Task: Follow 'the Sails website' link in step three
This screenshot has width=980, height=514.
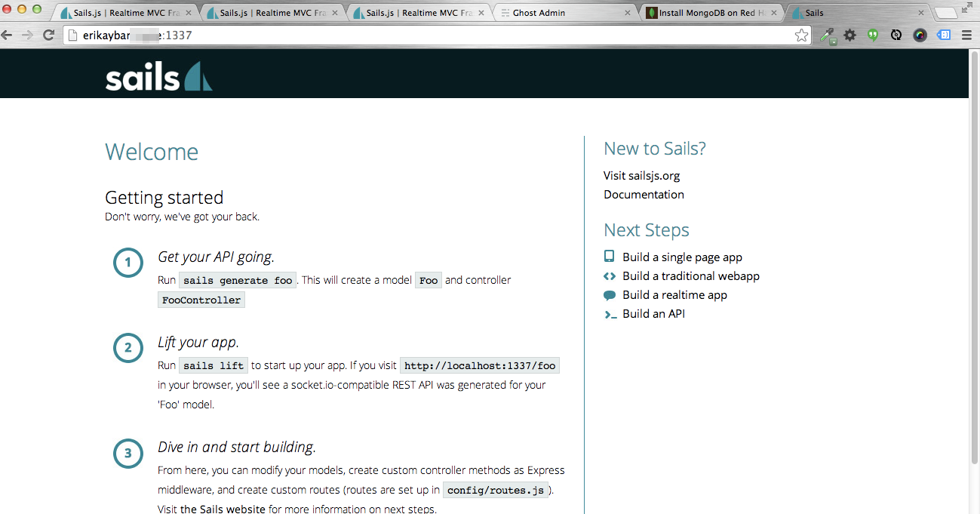Action: 223,509
